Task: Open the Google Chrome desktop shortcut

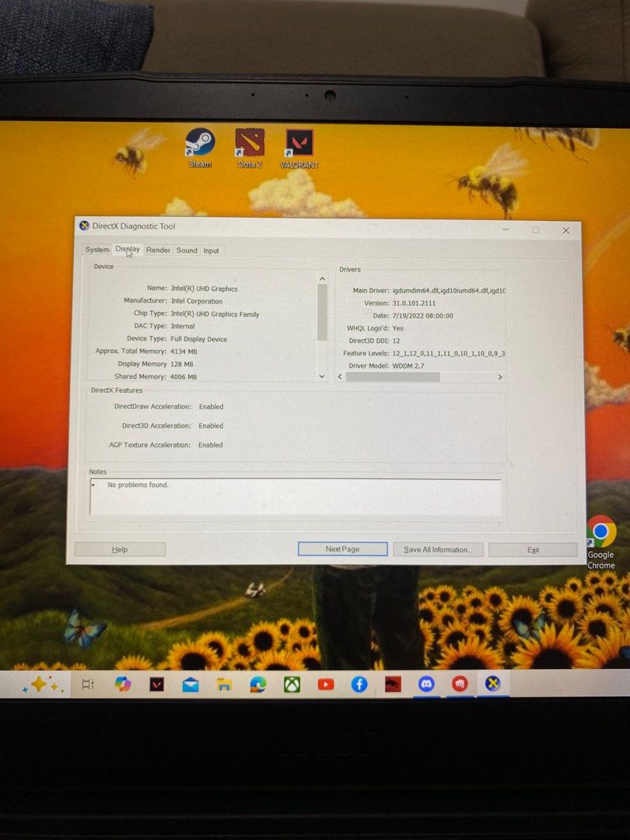Action: tap(601, 542)
